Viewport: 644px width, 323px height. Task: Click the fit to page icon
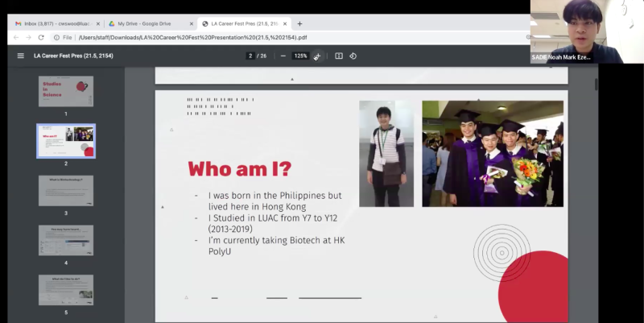(339, 56)
